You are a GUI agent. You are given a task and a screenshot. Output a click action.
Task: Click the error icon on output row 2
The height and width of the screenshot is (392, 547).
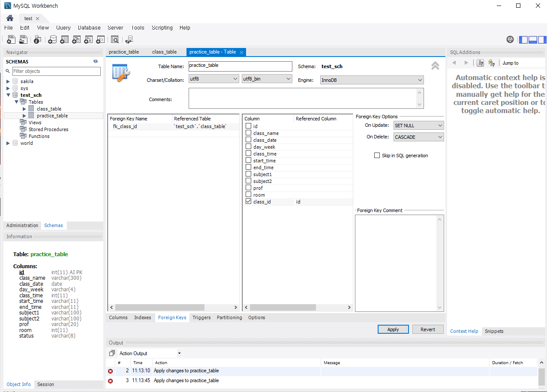(x=110, y=371)
